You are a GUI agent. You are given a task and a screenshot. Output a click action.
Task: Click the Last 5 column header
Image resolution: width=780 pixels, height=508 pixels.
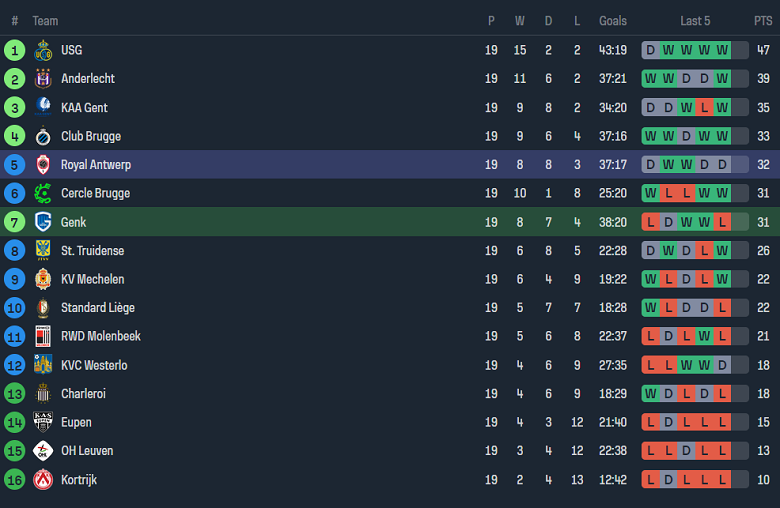tap(695, 21)
